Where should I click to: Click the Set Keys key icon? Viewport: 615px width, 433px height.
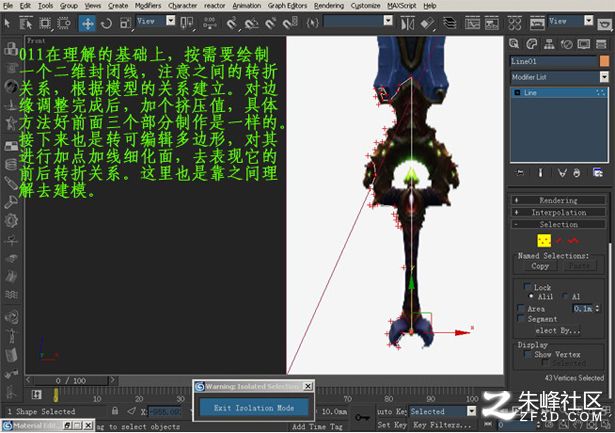coord(361,418)
